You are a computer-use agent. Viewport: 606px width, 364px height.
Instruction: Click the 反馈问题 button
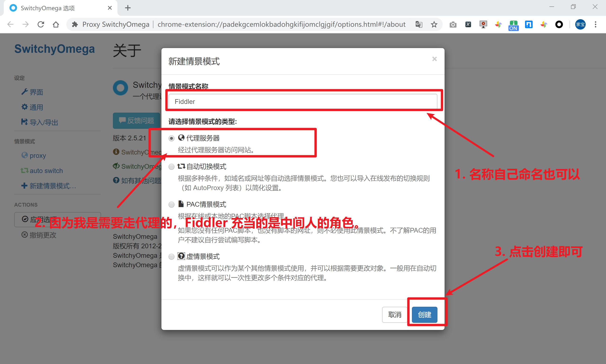(136, 120)
